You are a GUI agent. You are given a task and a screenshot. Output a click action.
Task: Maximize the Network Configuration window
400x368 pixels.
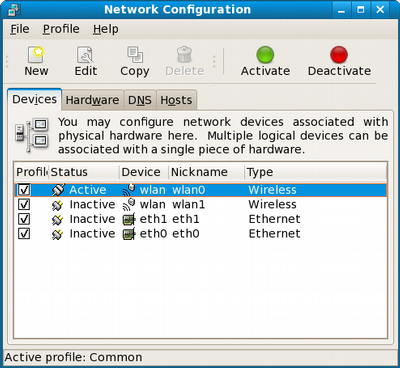tap(360, 10)
